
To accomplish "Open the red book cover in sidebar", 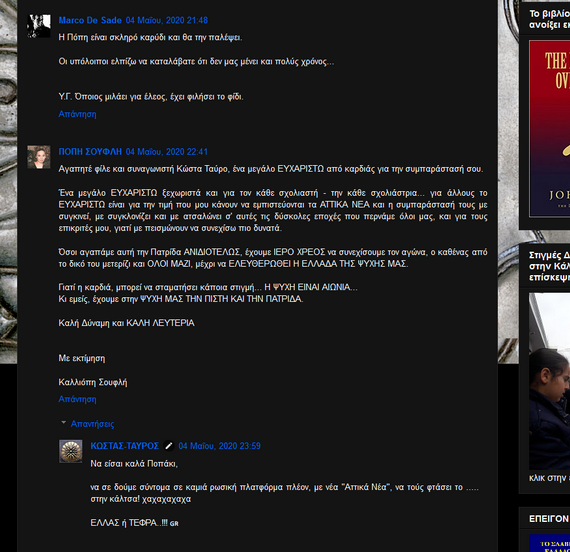I will (x=549, y=129).
